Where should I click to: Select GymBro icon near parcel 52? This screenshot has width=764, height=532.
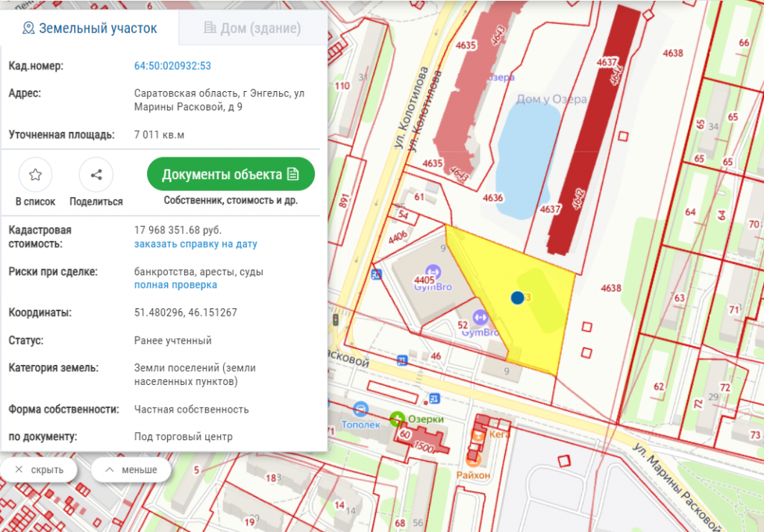[x=480, y=318]
